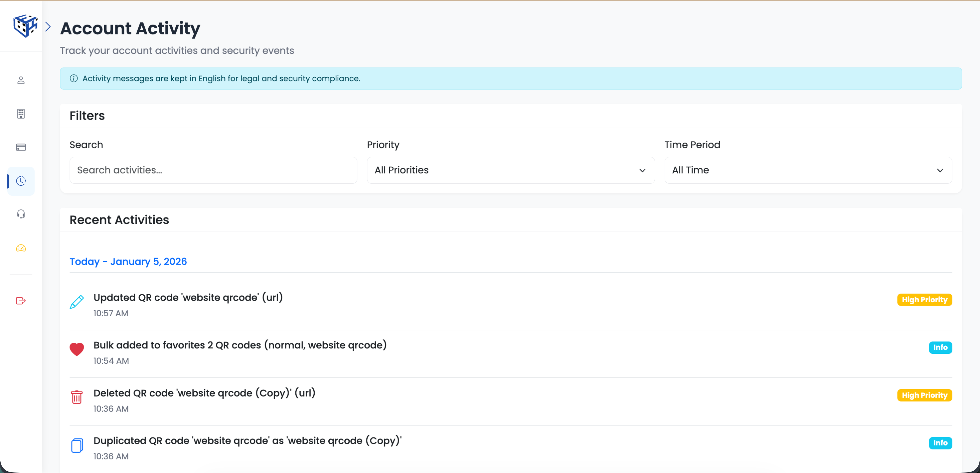
Task: Click the copy icon for Duplicated QR code
Action: pyautogui.click(x=77, y=445)
